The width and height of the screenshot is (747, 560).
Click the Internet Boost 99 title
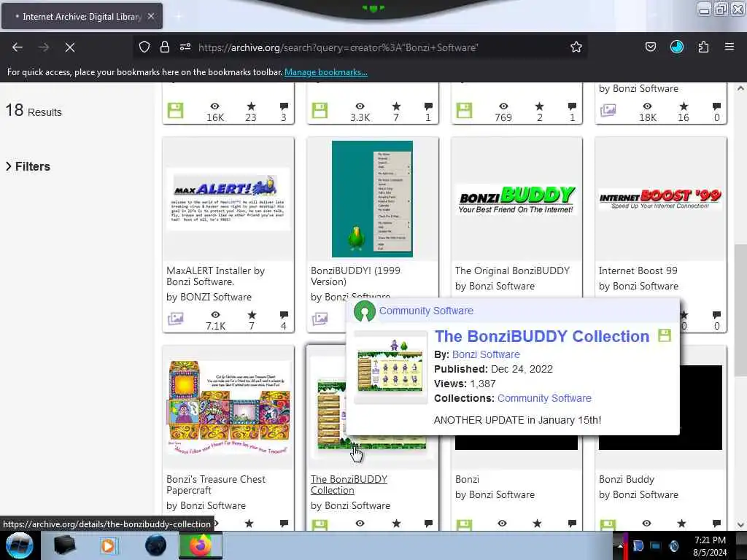click(638, 271)
